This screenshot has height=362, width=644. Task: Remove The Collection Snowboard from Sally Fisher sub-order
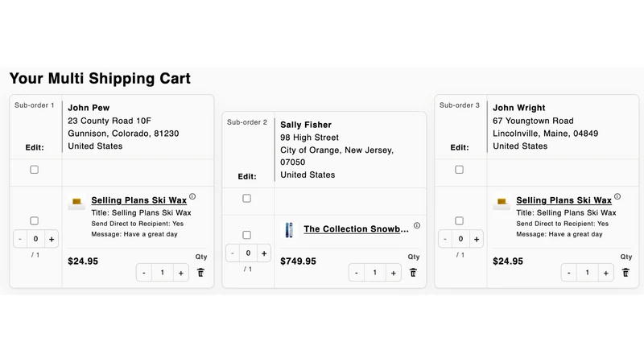[413, 273]
